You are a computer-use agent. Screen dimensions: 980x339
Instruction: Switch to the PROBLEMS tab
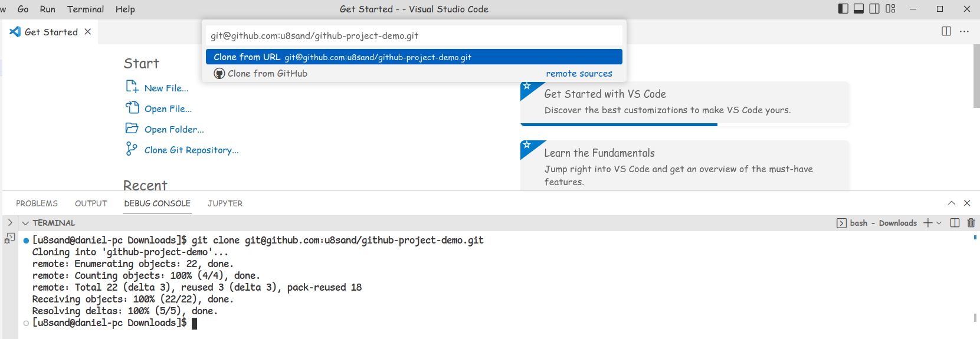37,203
